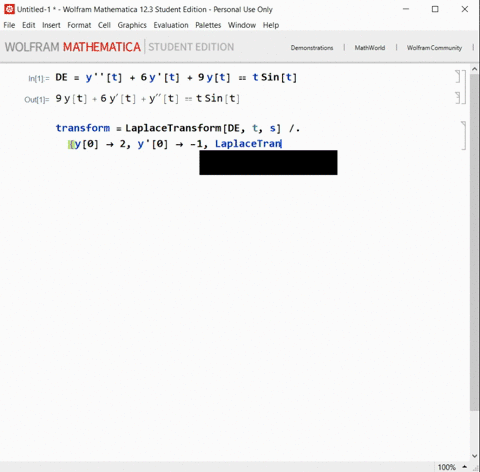
Task: Click on DE in the first input
Action: pos(61,77)
